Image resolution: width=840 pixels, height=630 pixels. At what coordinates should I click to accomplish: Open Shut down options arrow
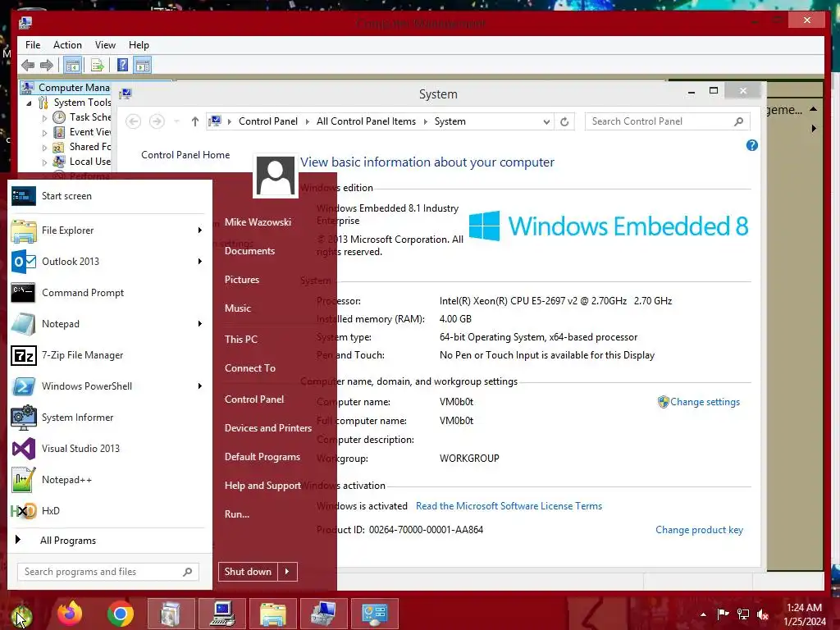pyautogui.click(x=287, y=572)
